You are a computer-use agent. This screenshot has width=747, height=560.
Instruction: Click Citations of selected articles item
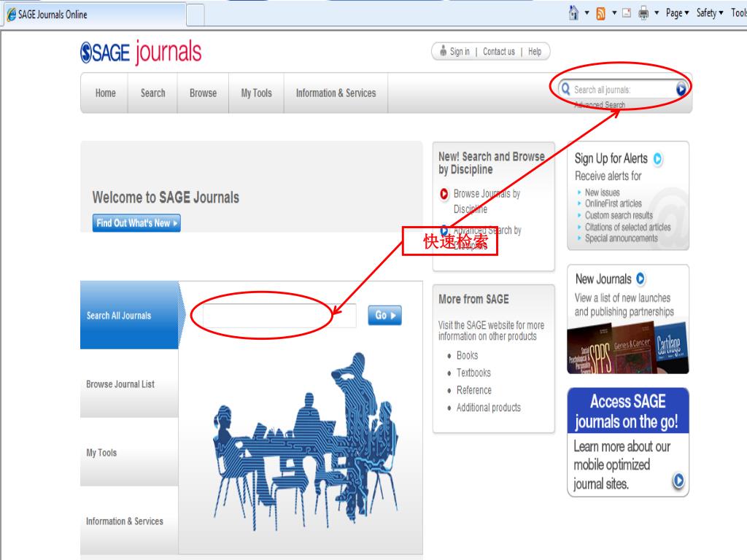tap(628, 227)
